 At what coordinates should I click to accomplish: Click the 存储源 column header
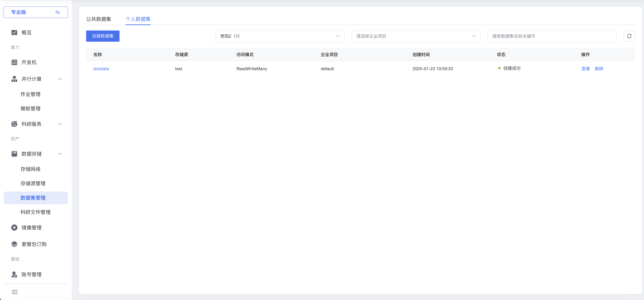[181, 54]
